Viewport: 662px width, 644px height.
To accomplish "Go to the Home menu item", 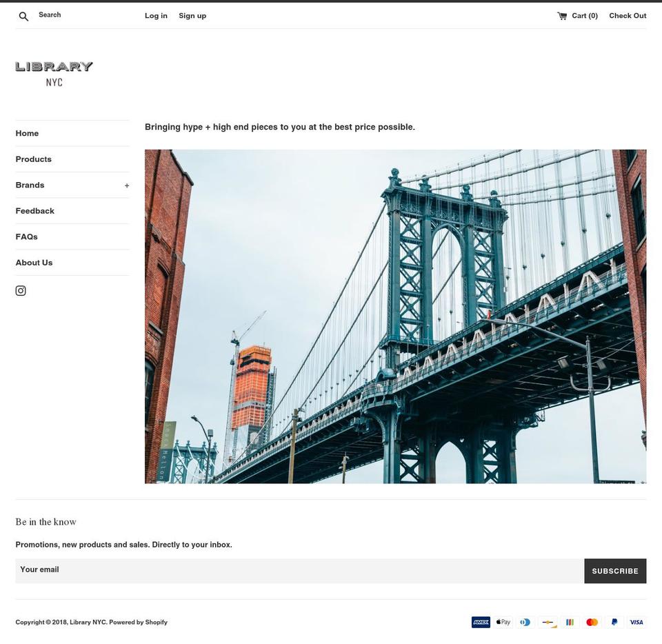I will (27, 133).
